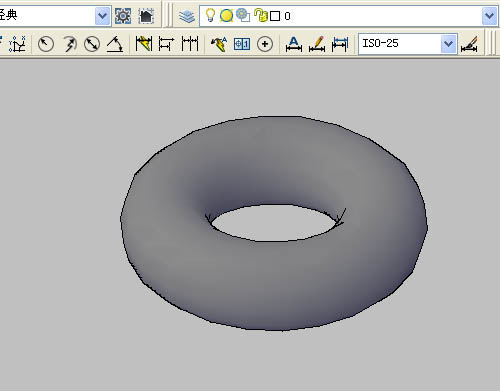
Task: Select the Diameter dimension tool
Action: pyautogui.click(x=92, y=44)
